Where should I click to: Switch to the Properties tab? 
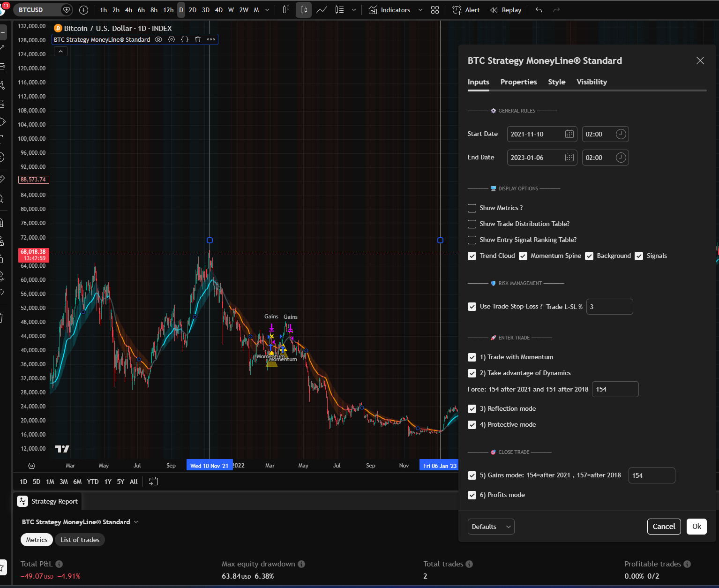[x=518, y=82]
